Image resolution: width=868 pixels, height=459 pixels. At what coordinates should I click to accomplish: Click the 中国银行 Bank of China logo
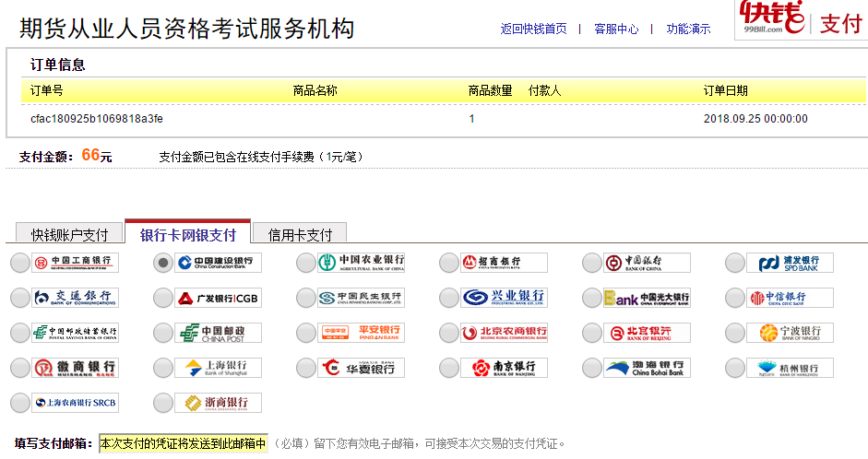pyautogui.click(x=648, y=263)
